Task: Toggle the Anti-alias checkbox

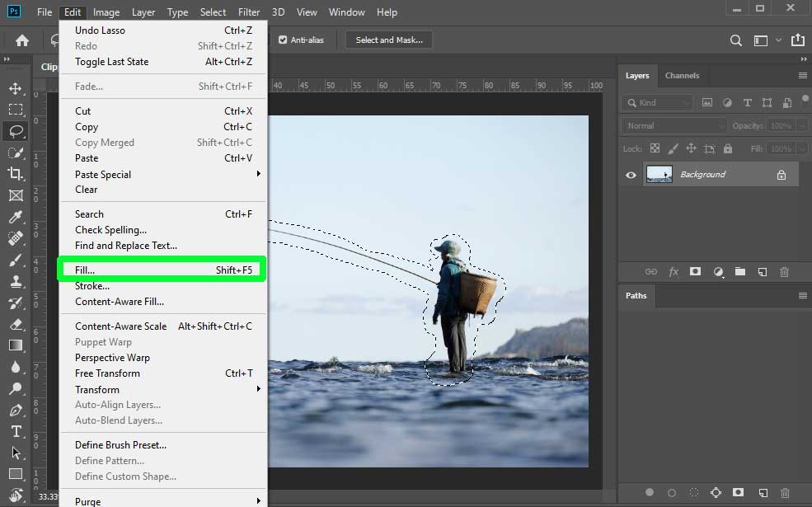Action: [284, 39]
